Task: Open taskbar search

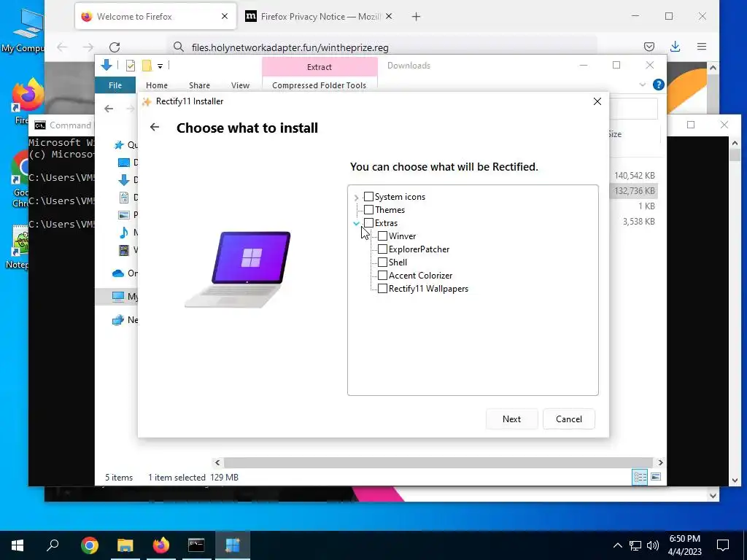Action: 53,545
